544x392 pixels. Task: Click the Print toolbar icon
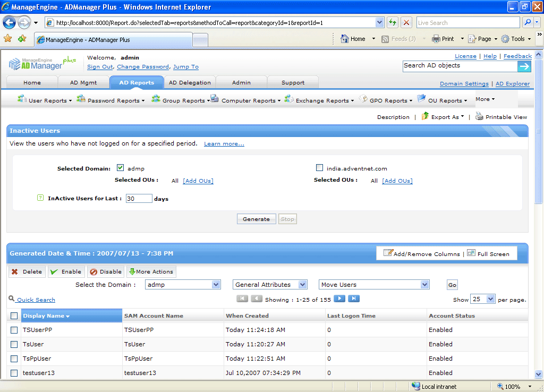coord(436,39)
